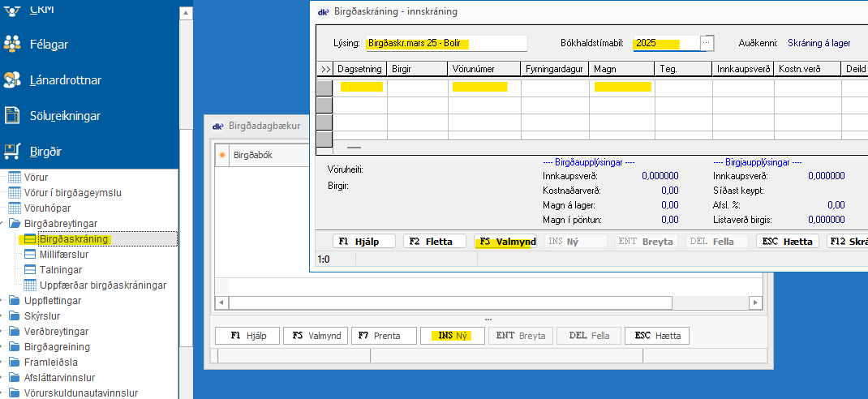The width and height of the screenshot is (868, 399).
Task: Open lookup button beside Bókhaldstímabil field
Action: [707, 43]
